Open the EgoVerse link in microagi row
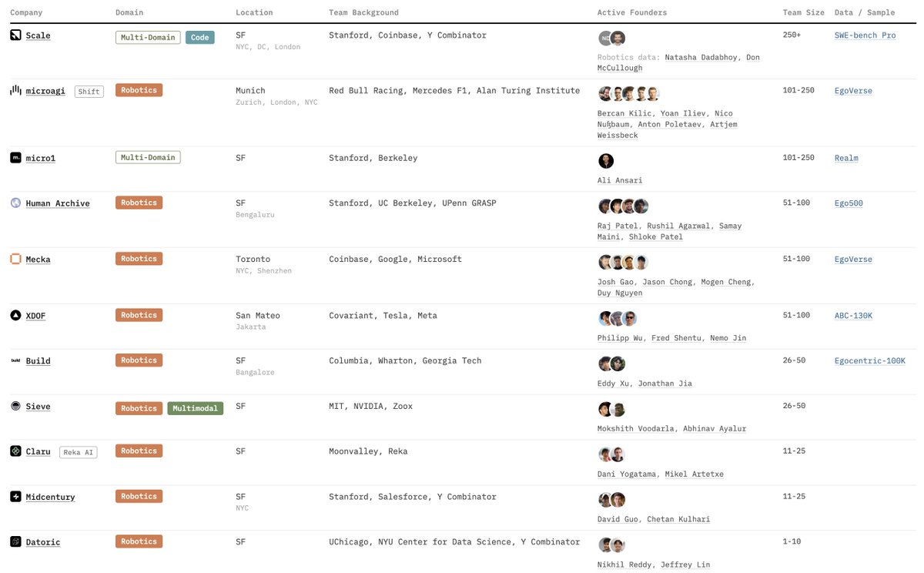 [x=853, y=91]
